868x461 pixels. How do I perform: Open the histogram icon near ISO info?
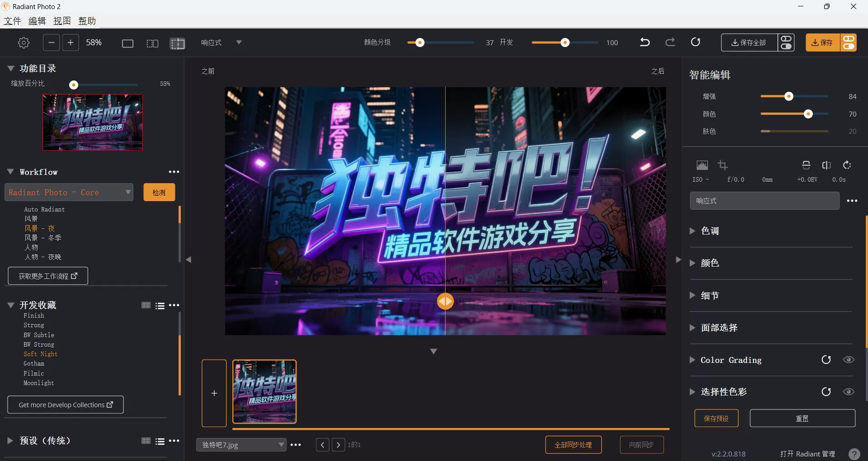702,165
